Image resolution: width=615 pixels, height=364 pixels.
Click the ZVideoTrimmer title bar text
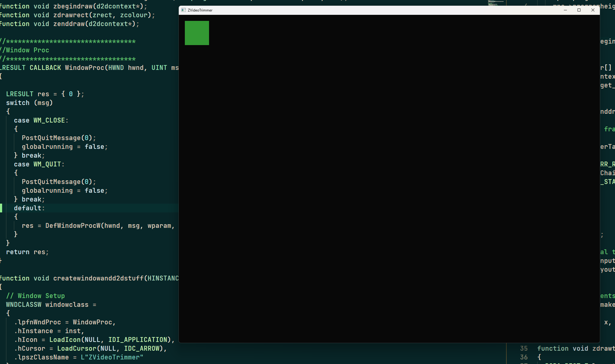click(x=200, y=10)
